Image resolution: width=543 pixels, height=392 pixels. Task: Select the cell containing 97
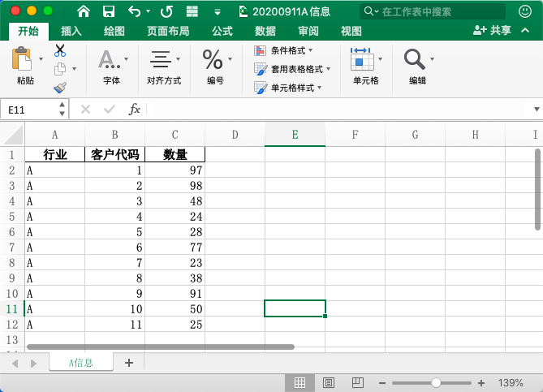175,170
